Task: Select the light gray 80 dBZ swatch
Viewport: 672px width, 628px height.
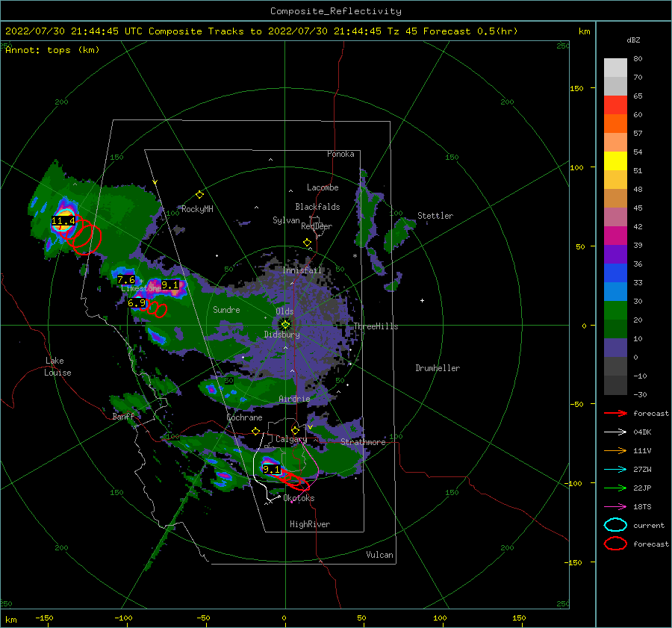Action: click(615, 67)
